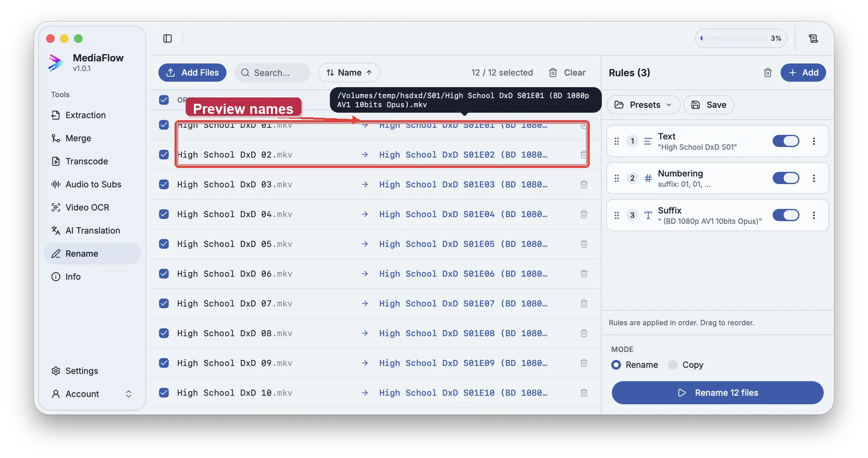
Task: Toggle the sidebar panel icon
Action: (x=167, y=39)
